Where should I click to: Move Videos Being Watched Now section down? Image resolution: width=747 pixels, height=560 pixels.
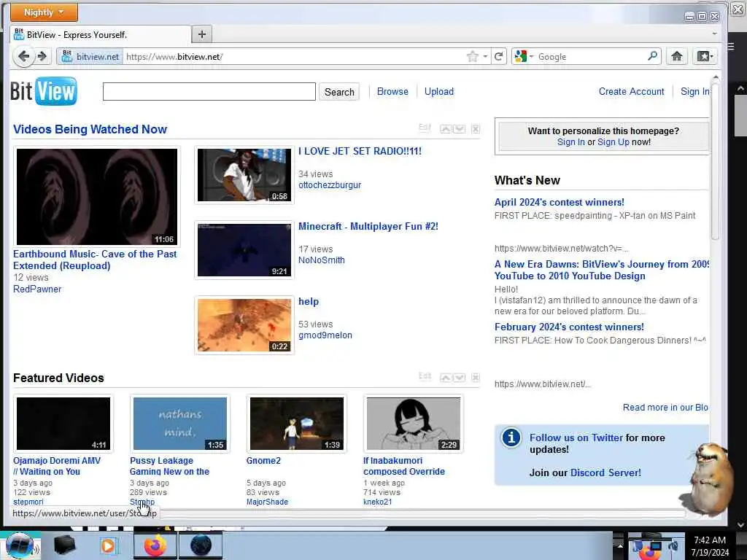[460, 129]
